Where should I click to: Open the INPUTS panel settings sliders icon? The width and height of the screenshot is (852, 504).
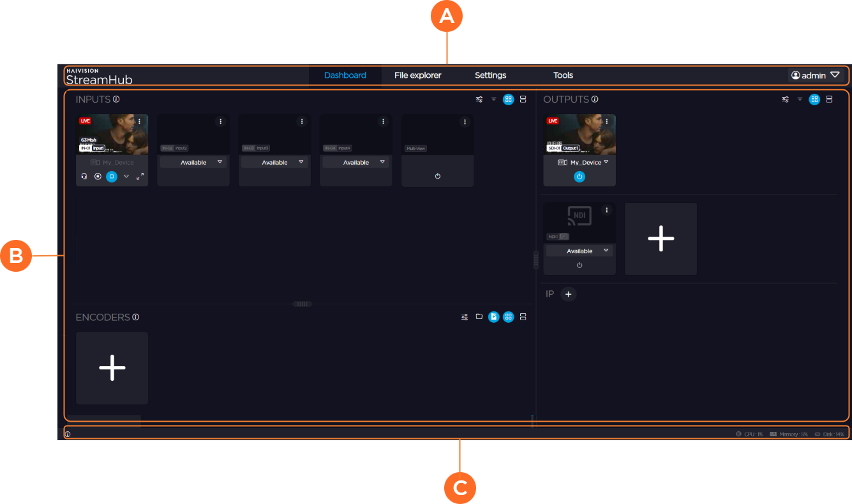479,100
